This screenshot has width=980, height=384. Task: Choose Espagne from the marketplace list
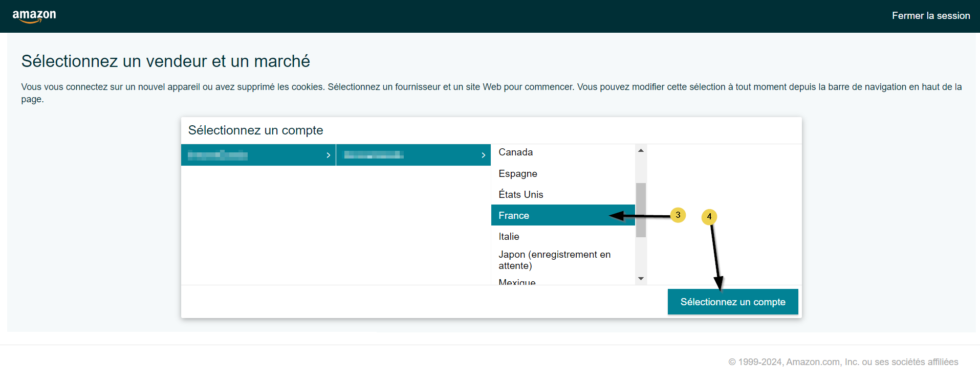[517, 174]
